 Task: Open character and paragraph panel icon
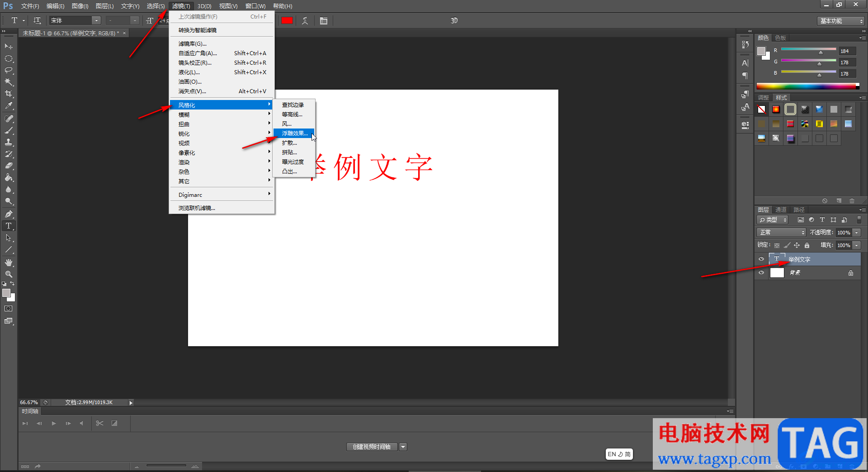point(324,20)
